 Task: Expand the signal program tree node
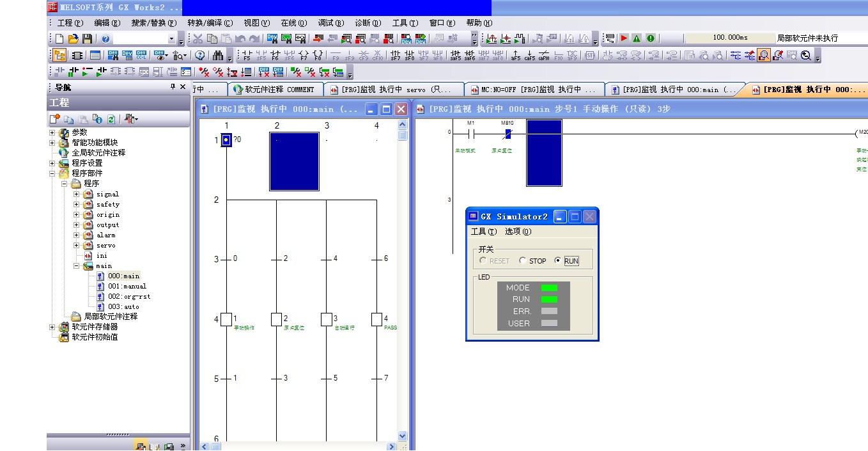click(77, 194)
